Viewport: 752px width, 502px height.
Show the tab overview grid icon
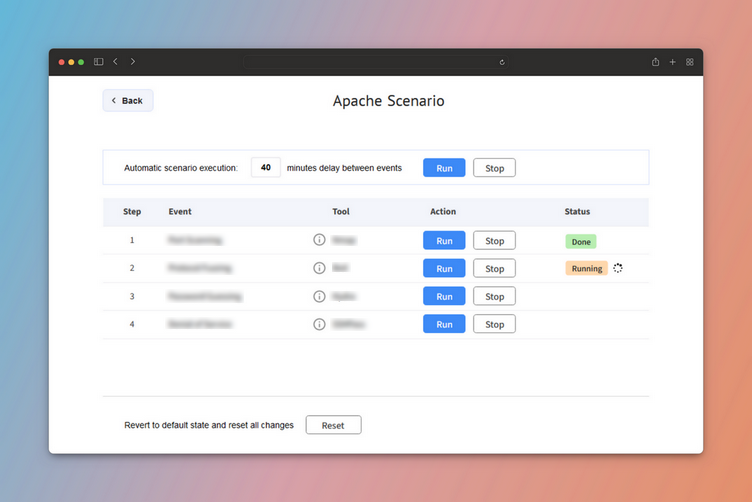pos(690,62)
